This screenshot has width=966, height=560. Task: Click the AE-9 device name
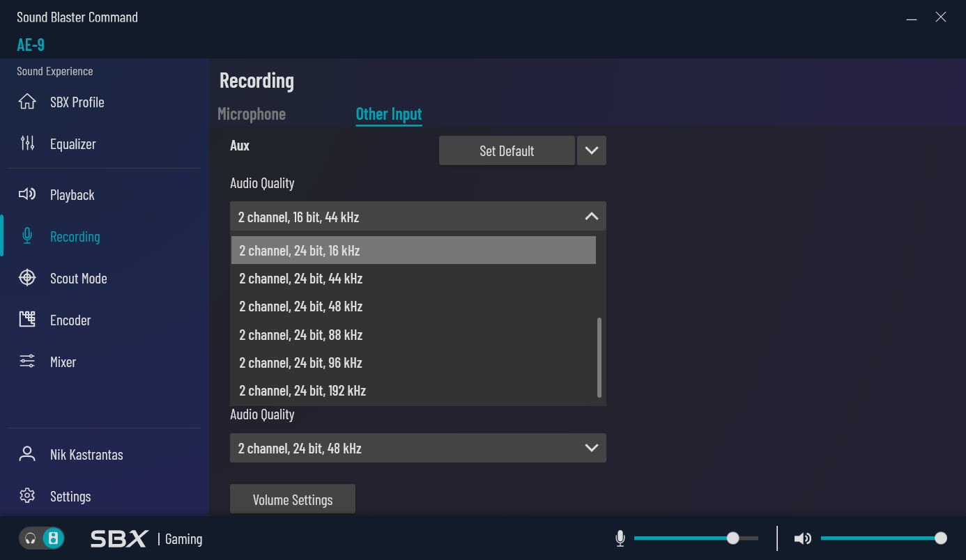click(31, 45)
